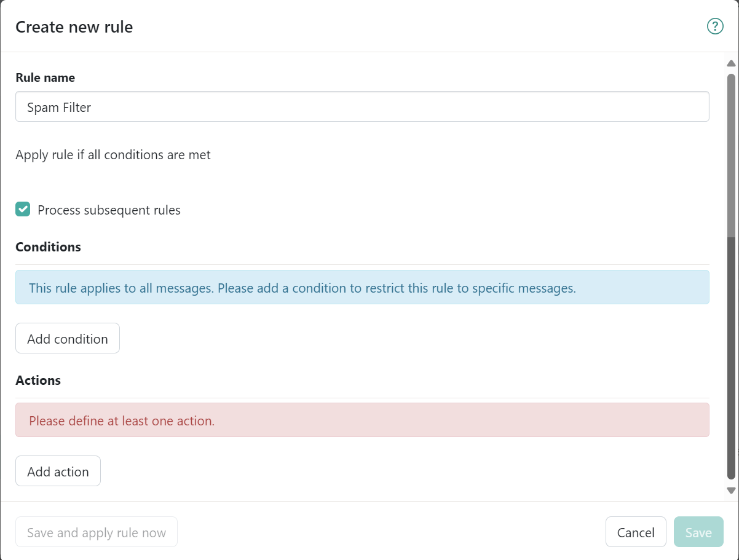Click the blue conditions info banner
Viewport: 739px width, 560px height.
[362, 287]
